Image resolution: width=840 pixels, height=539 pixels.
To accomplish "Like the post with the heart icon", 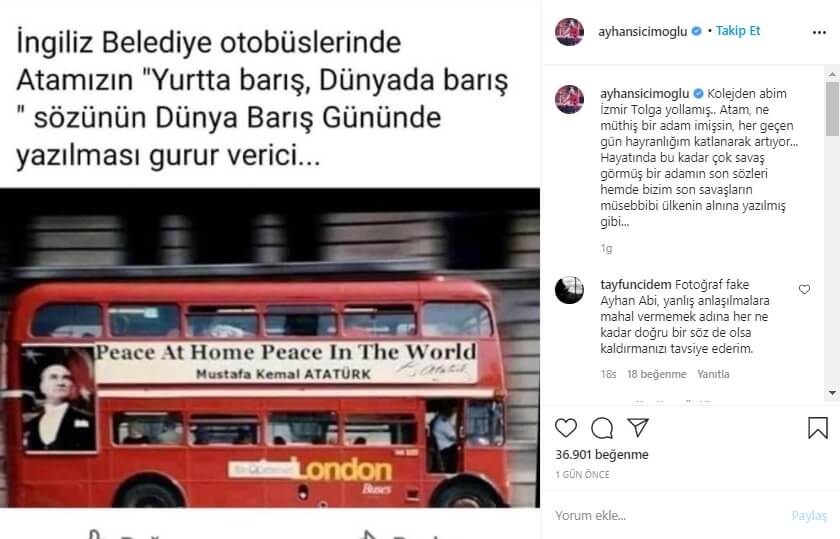I will (566, 428).
